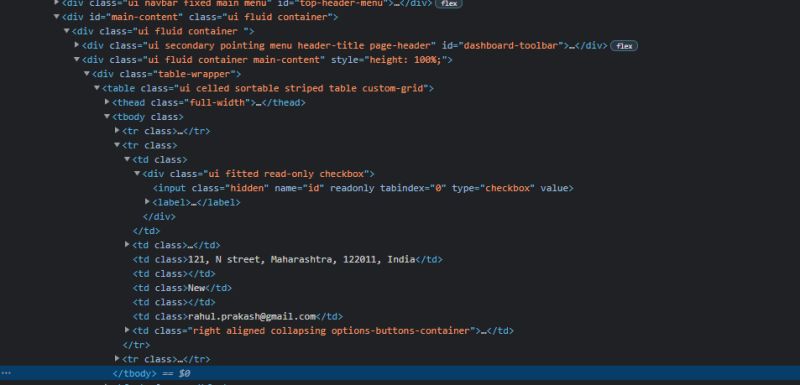Image resolution: width=800 pixels, height=385 pixels.
Task: Expand the collapsed td below closing td
Action: [127, 245]
